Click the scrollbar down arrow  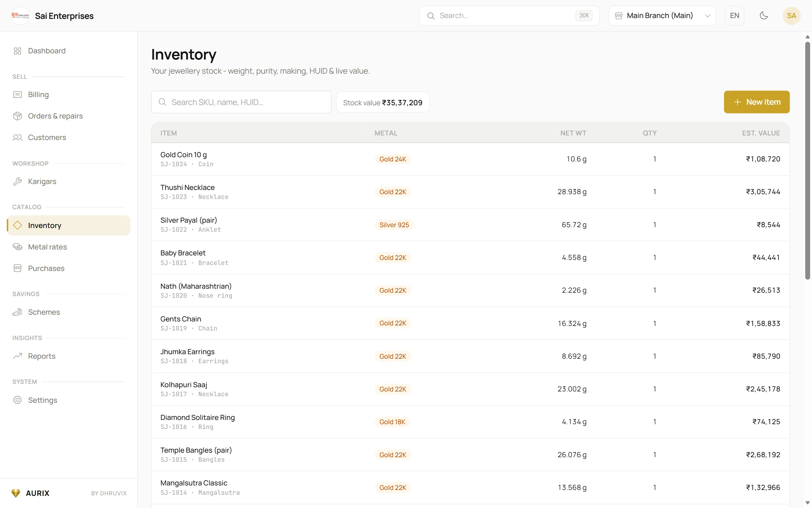pos(807,503)
